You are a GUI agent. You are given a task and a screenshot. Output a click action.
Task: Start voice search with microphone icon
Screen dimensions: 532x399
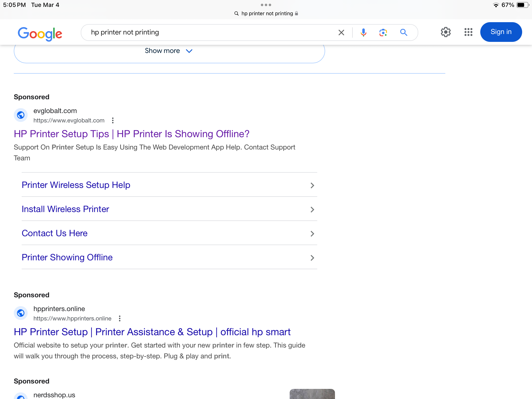(x=363, y=32)
